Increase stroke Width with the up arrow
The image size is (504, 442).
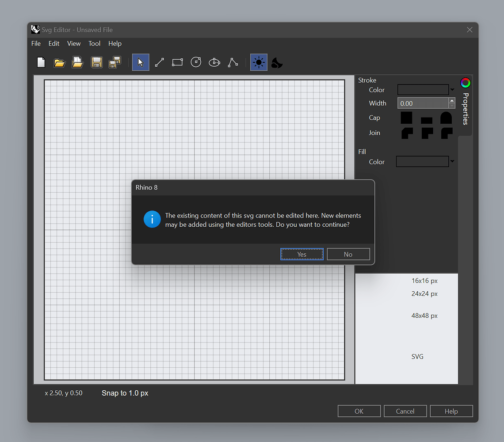(x=452, y=100)
